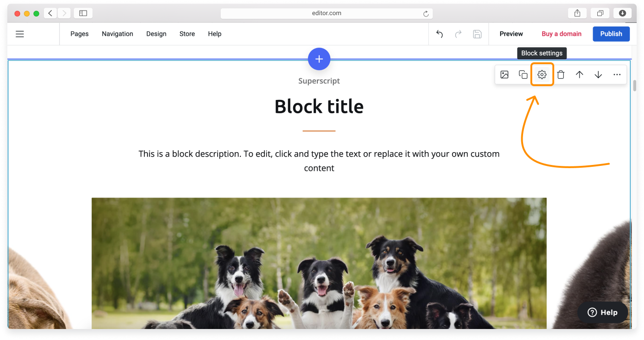Edit the Superscript text
The width and height of the screenshot is (644, 340).
point(319,81)
